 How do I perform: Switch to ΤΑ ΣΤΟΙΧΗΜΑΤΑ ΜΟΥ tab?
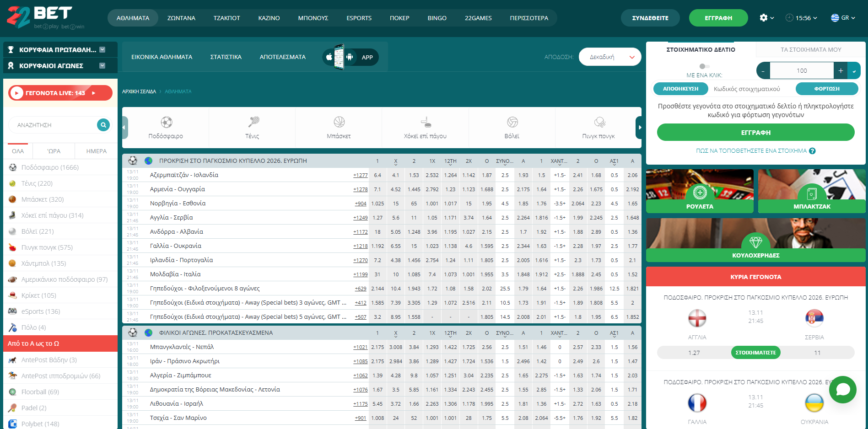click(x=810, y=49)
